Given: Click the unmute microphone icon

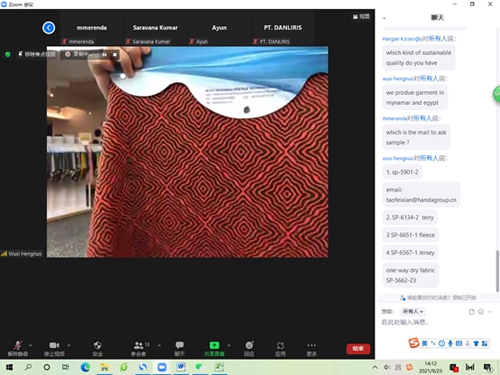Looking at the screenshot, I should [18, 345].
